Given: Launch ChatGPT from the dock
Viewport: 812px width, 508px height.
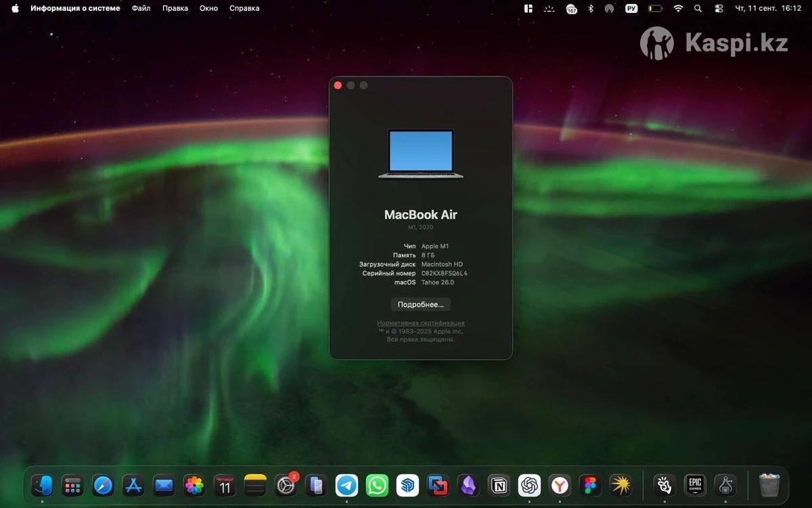Looking at the screenshot, I should (x=529, y=485).
